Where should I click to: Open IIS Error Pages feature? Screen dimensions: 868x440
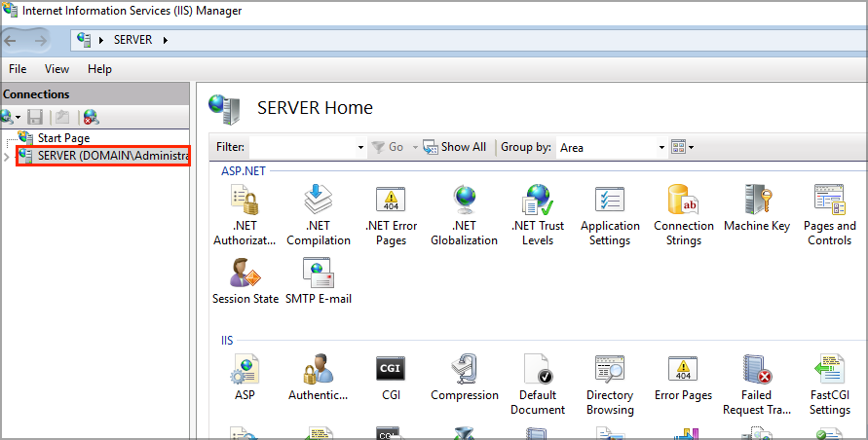(x=683, y=378)
